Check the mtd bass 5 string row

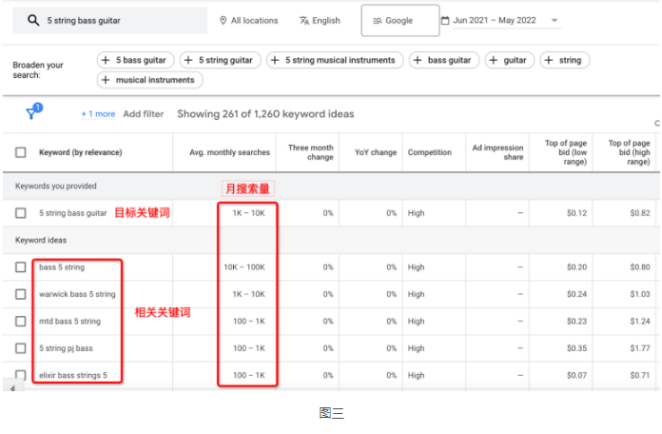[x=21, y=321]
